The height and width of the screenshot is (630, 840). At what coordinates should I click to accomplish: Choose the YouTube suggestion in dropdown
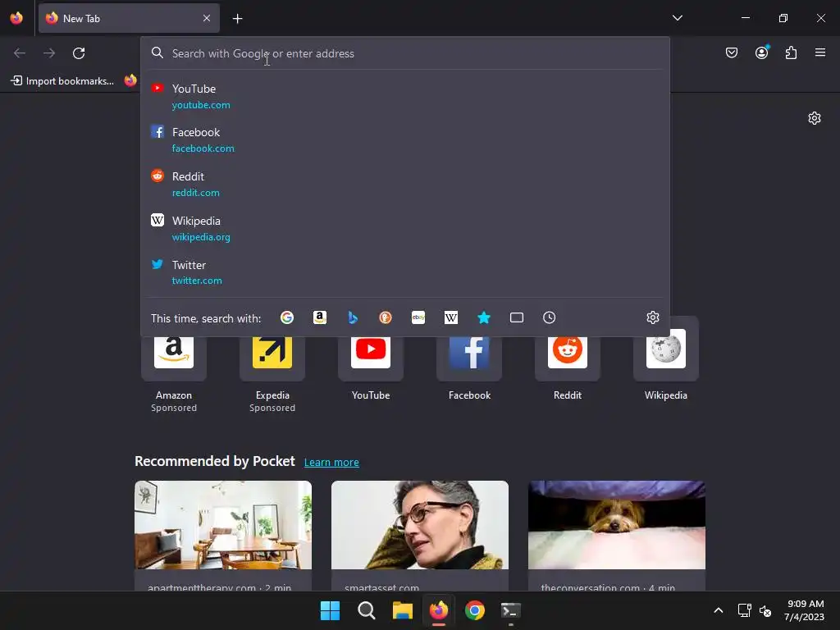coord(405,97)
